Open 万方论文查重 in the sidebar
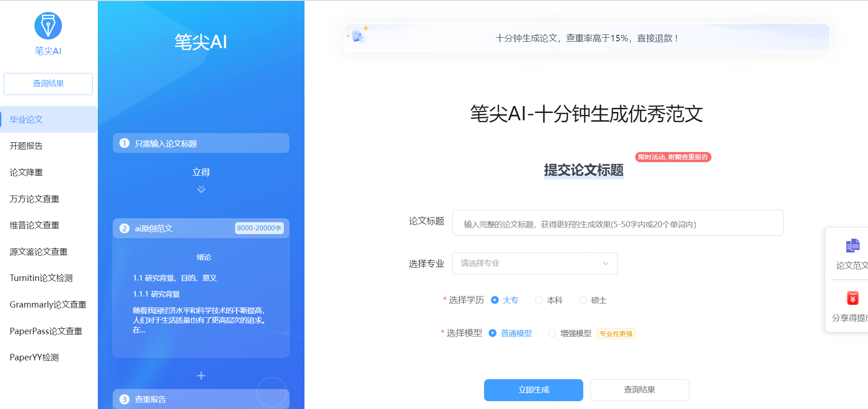Viewport: 868px width, 409px height. [x=49, y=199]
